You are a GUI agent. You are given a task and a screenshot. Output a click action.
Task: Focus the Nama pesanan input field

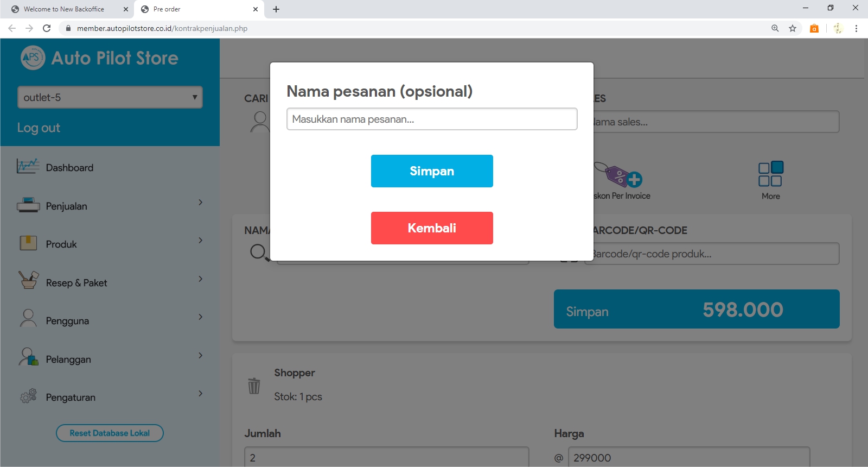click(432, 119)
